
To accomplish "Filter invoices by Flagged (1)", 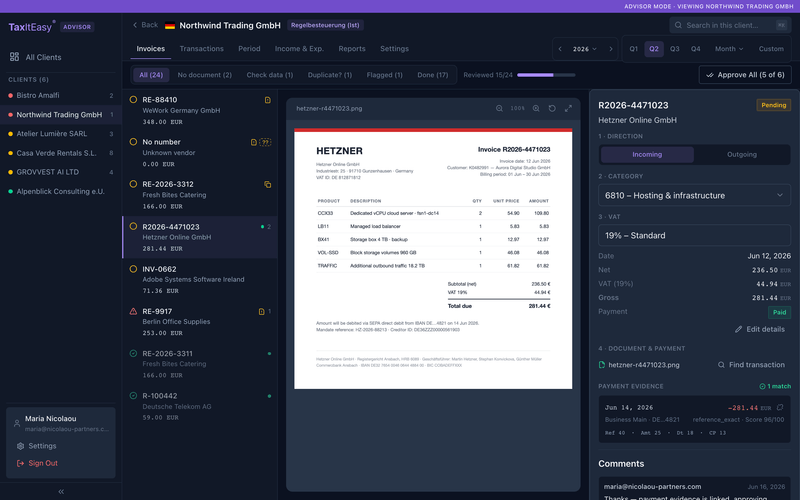I will tap(384, 75).
